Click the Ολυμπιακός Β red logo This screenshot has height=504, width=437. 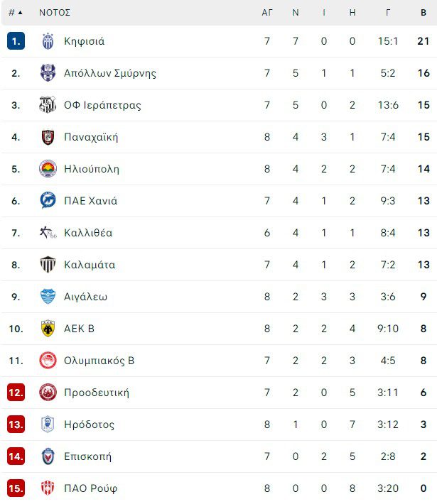point(48,361)
